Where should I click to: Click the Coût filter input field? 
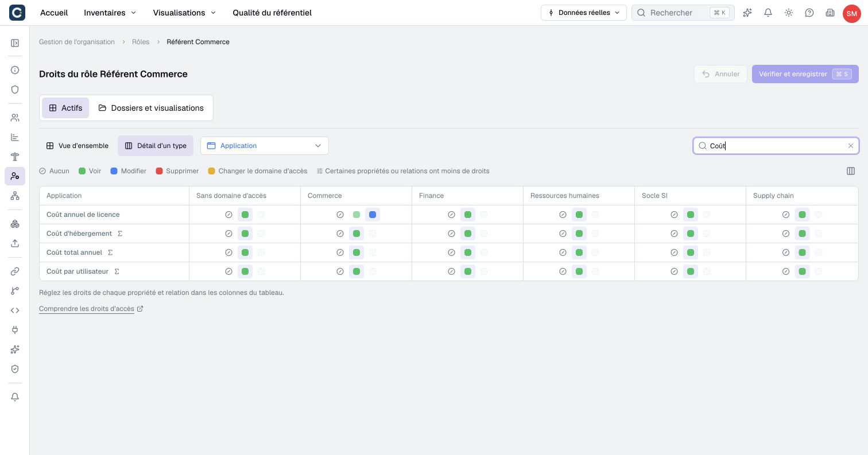tap(776, 146)
